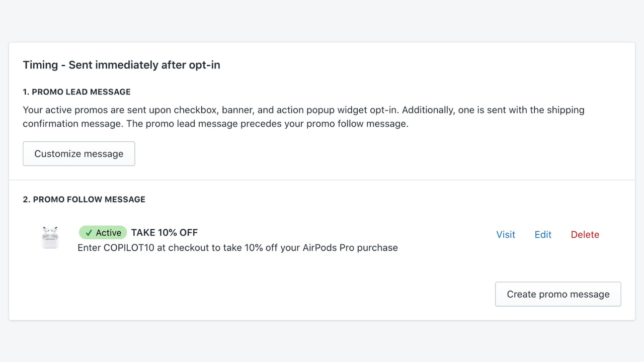
Task: Select the TAKE 10% OFF promo title
Action: point(164,232)
